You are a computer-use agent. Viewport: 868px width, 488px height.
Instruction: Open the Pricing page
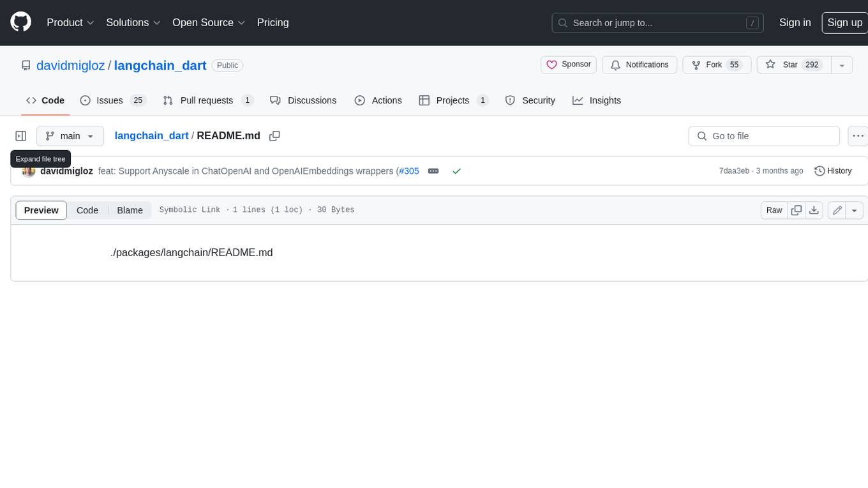tap(273, 22)
